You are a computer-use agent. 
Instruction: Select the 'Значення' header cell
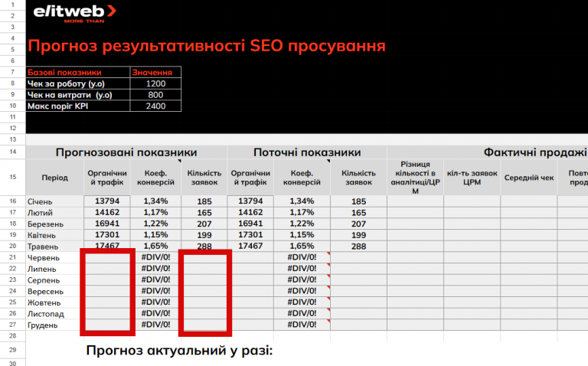pyautogui.click(x=155, y=72)
